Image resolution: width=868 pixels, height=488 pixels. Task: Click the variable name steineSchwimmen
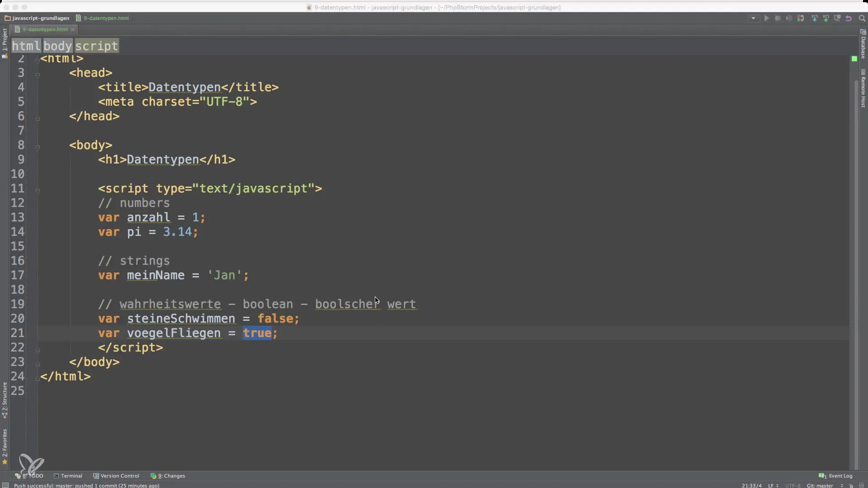coord(181,319)
